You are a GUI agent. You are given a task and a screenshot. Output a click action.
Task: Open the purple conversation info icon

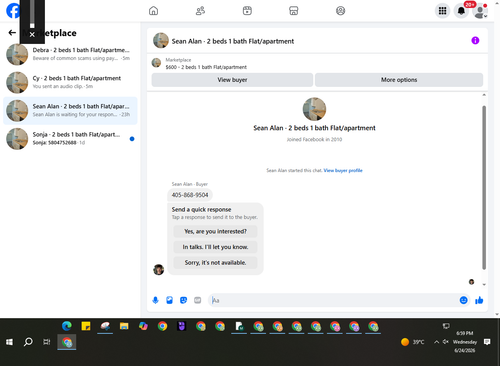[x=475, y=41]
